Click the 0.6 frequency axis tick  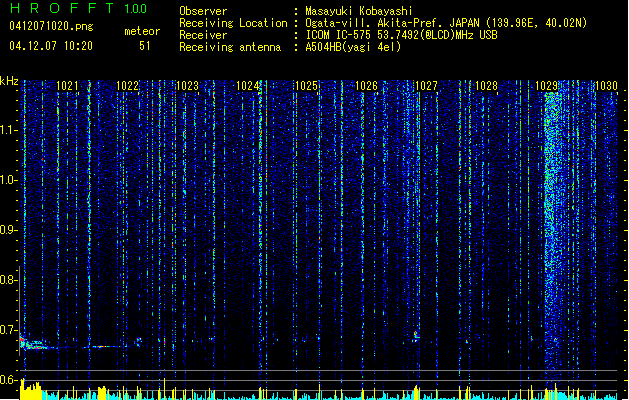tap(8, 380)
